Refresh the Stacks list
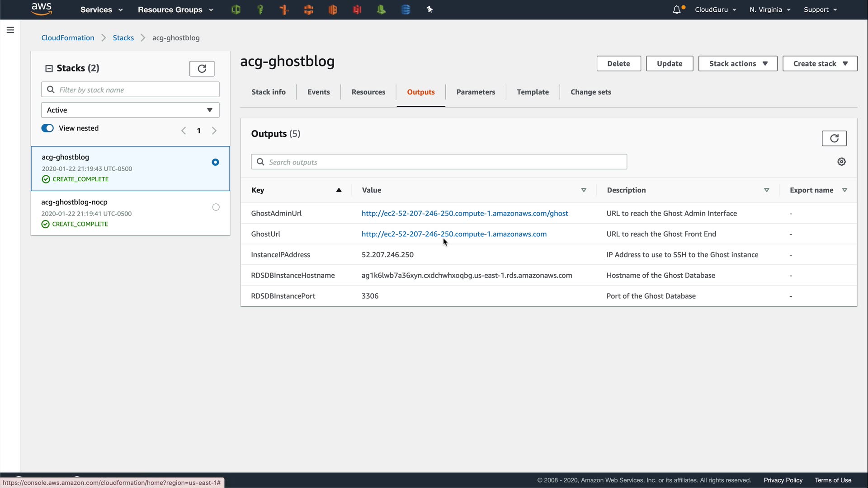The height and width of the screenshot is (488, 868). click(x=202, y=68)
